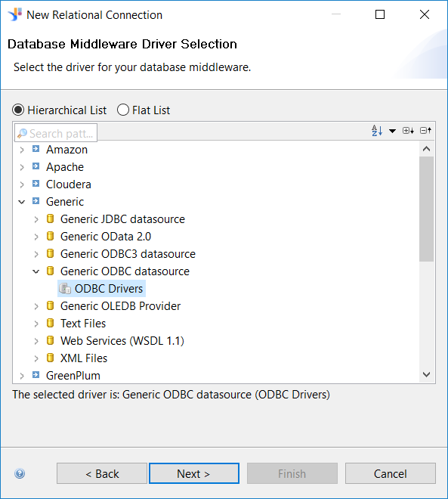Expand the Generic OData 2.0 node
This screenshot has height=499, width=448.
[36, 237]
